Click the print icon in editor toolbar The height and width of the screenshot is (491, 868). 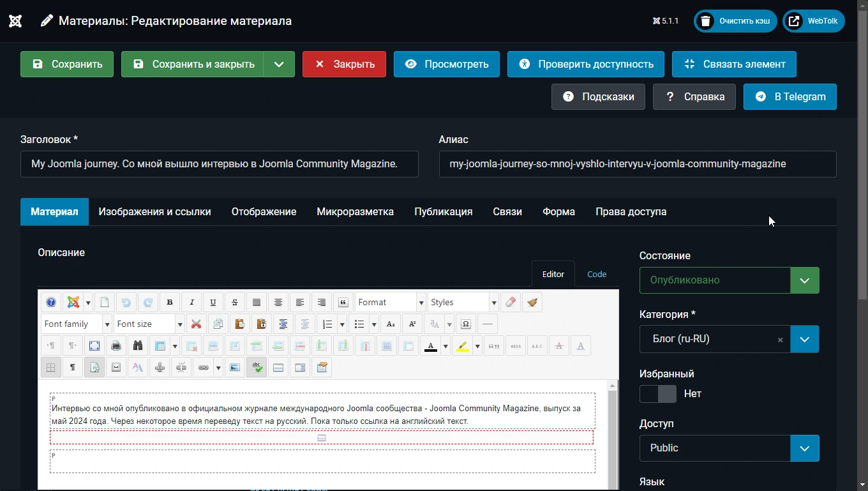[x=116, y=346]
